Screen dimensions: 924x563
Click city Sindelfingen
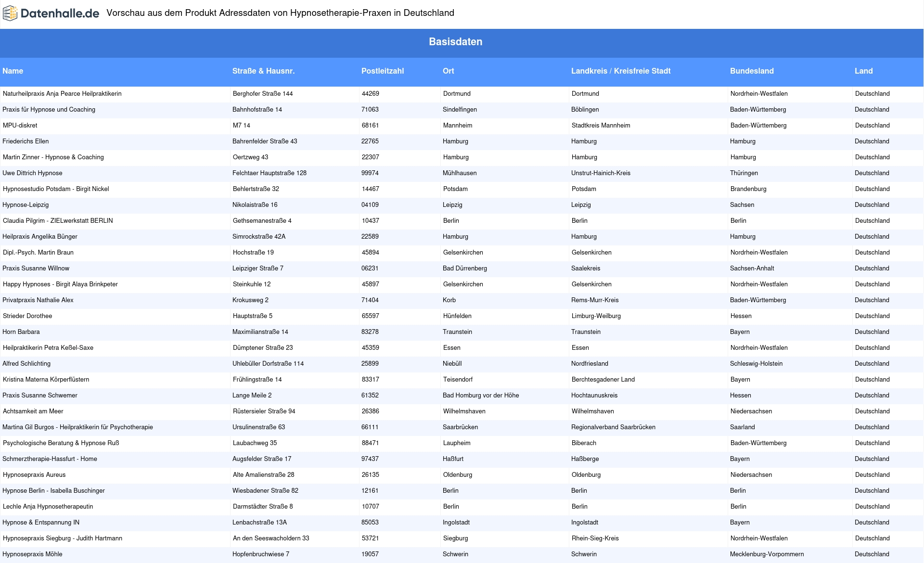click(x=460, y=110)
